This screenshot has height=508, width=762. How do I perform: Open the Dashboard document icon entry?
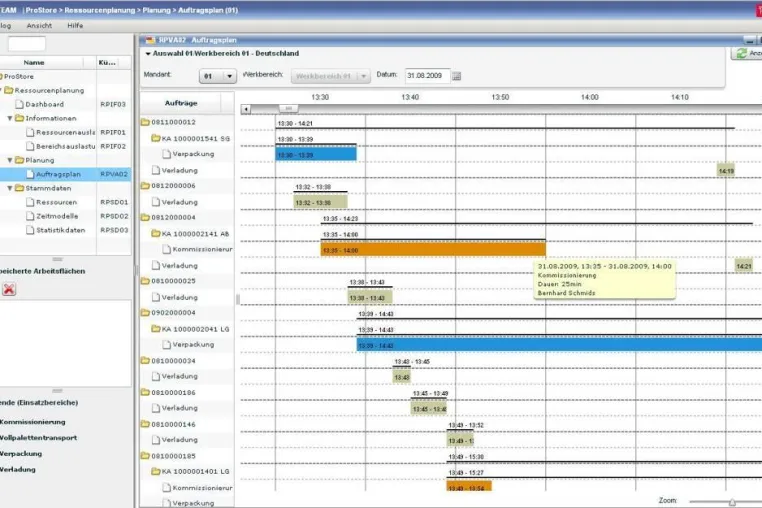click(x=19, y=104)
